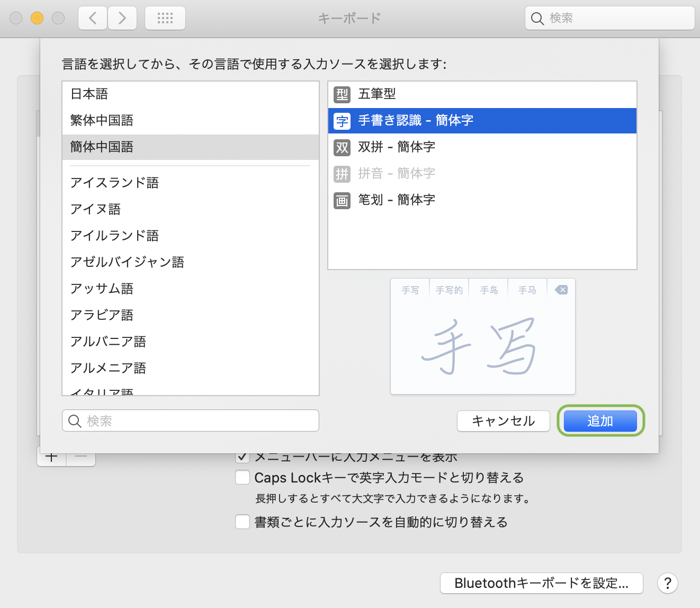Image resolution: width=700 pixels, height=608 pixels.
Task: Toggle 書類ごとに入力ソースを自動的に切り替える checkbox
Action: tap(243, 522)
